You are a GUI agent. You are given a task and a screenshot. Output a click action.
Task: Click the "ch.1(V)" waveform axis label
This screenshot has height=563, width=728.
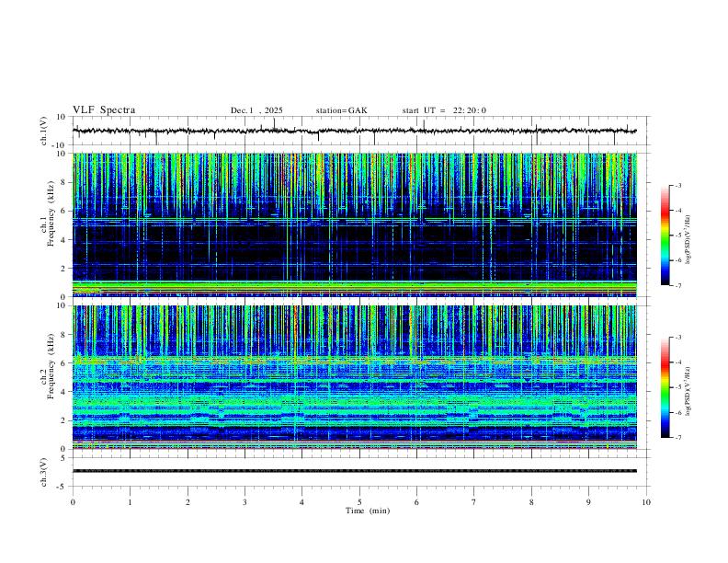[44, 131]
